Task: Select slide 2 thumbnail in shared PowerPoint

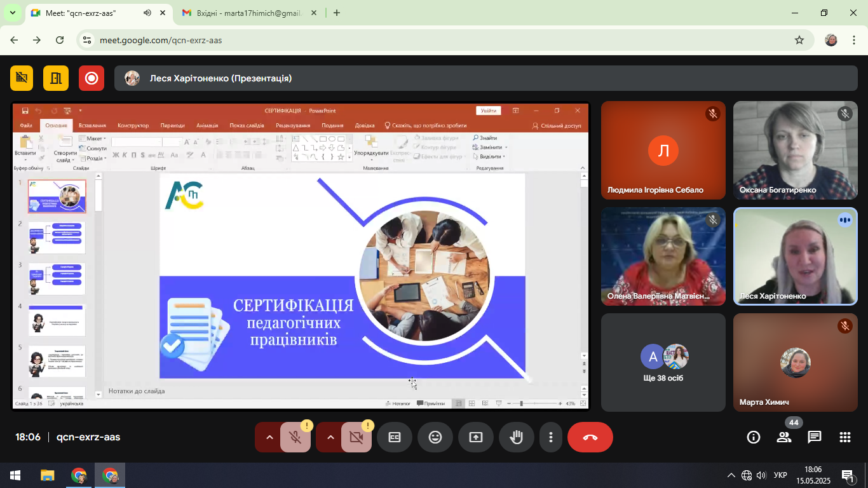Action: coord(57,237)
